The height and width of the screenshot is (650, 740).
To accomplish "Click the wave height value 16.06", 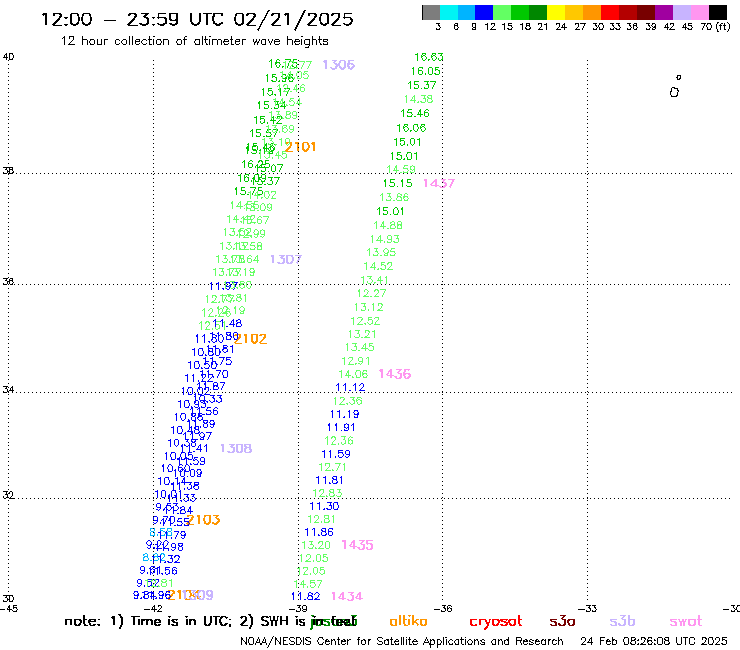I will 411,128.
